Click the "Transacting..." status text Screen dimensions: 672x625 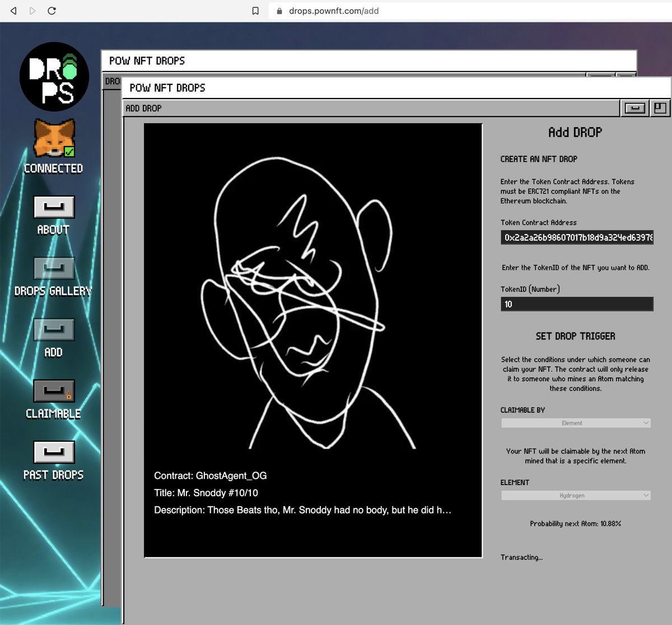pyautogui.click(x=521, y=557)
